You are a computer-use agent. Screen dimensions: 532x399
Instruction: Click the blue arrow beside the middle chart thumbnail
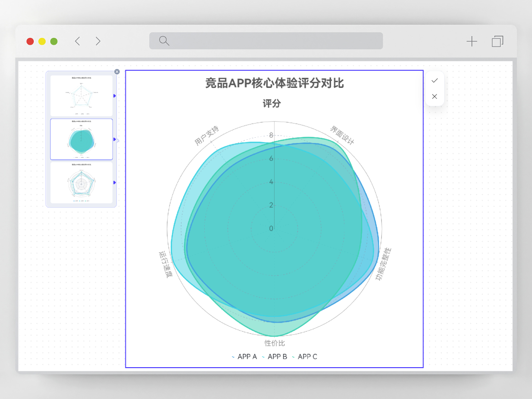pyautogui.click(x=114, y=139)
